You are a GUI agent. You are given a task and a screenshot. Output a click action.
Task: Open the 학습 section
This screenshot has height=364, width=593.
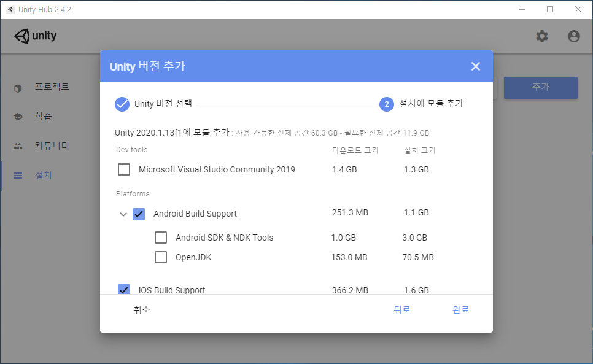44,116
